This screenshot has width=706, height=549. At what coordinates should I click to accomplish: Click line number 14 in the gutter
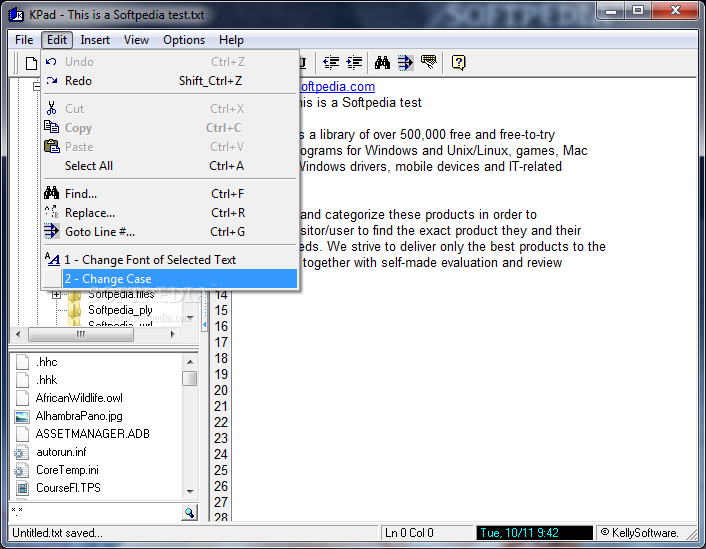221,295
